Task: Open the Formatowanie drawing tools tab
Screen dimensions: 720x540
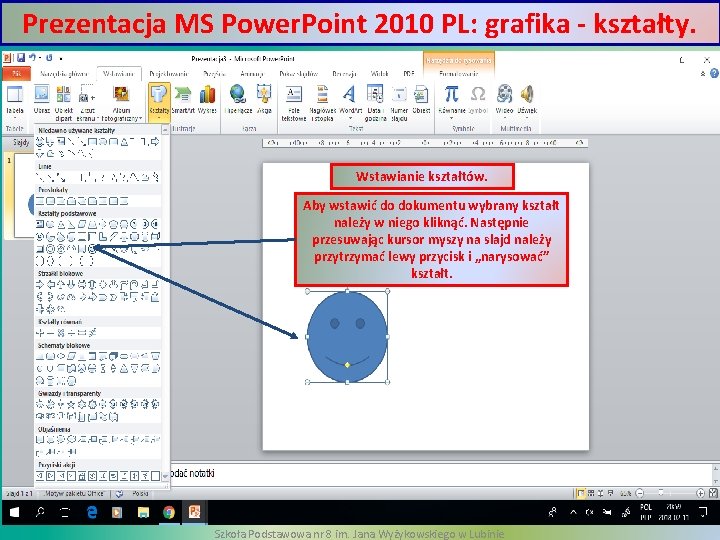Action: [x=459, y=73]
